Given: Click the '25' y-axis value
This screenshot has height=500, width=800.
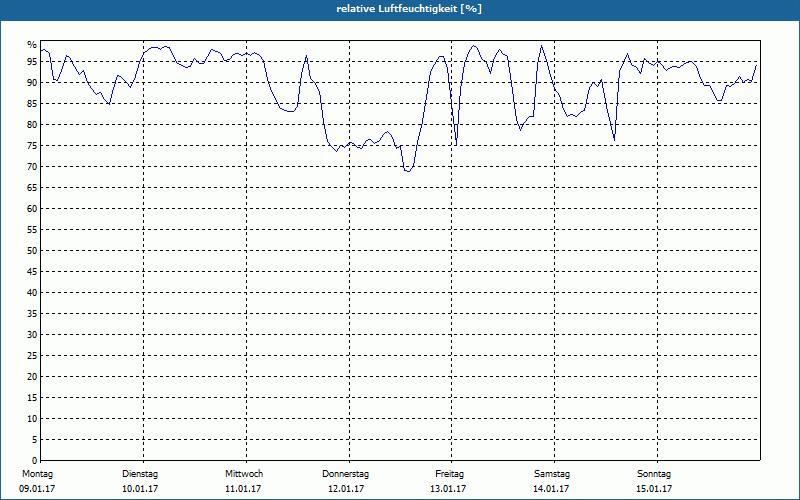Looking at the screenshot, I should [32, 356].
